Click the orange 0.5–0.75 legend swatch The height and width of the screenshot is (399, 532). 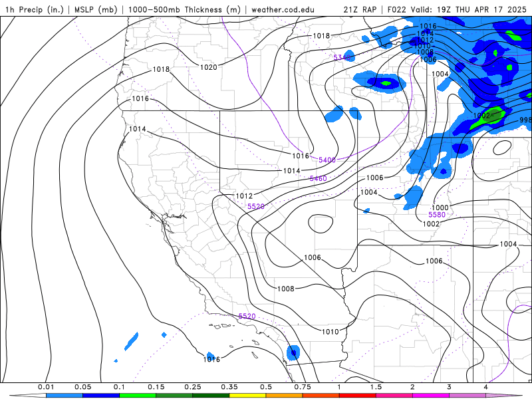(x=285, y=396)
